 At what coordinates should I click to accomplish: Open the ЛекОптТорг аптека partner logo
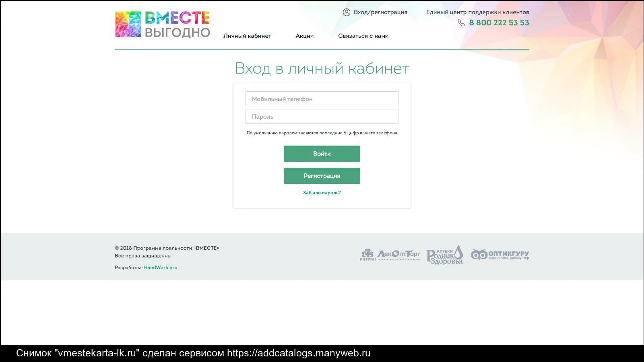tap(390, 255)
